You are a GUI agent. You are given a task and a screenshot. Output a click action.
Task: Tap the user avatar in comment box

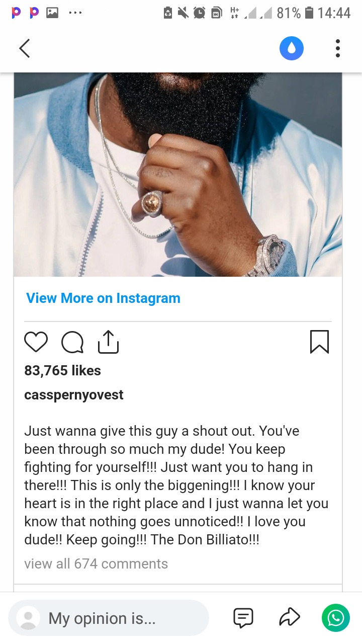point(29,618)
